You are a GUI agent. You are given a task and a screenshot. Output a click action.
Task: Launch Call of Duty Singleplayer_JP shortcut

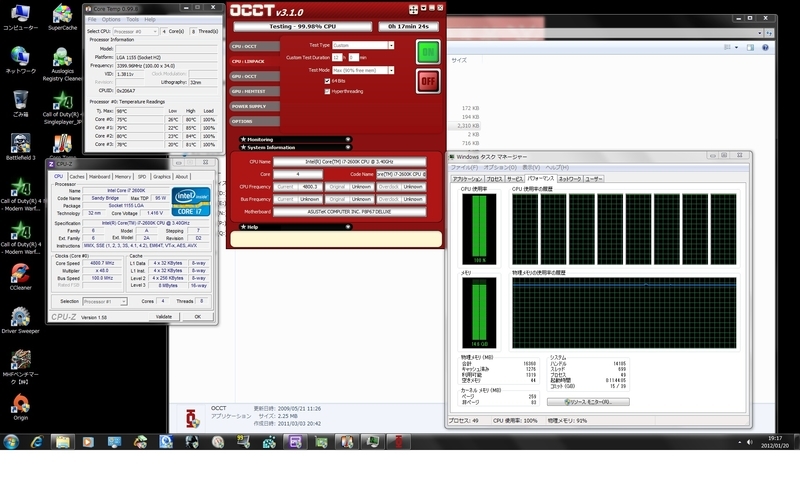coord(62,108)
